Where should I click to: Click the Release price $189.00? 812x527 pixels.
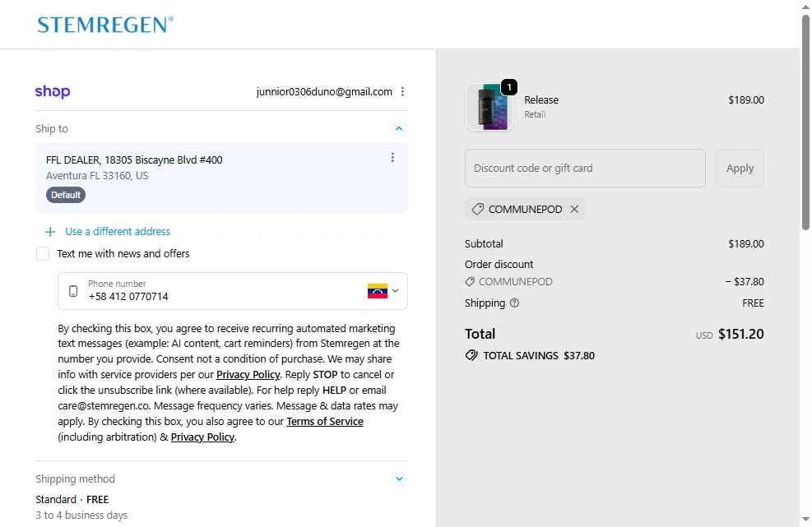(745, 100)
